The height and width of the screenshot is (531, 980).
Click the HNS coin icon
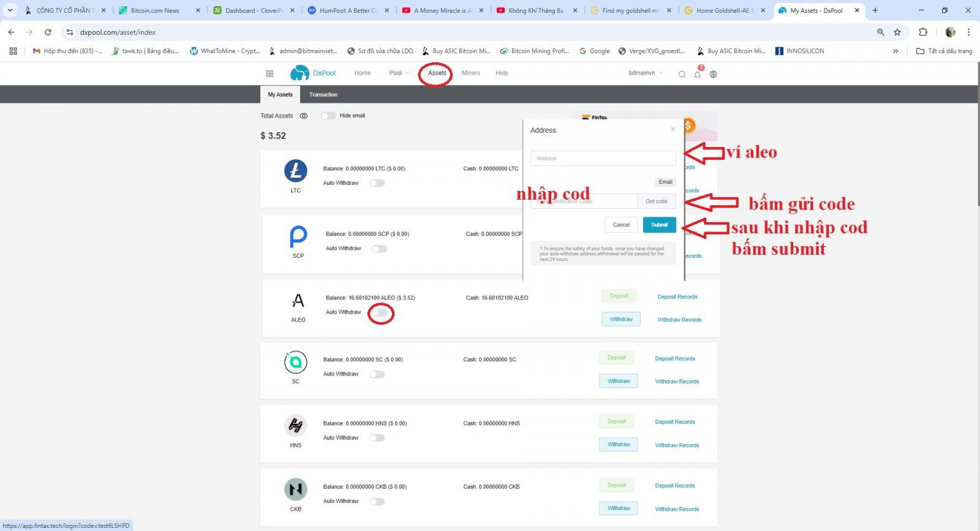[296, 425]
